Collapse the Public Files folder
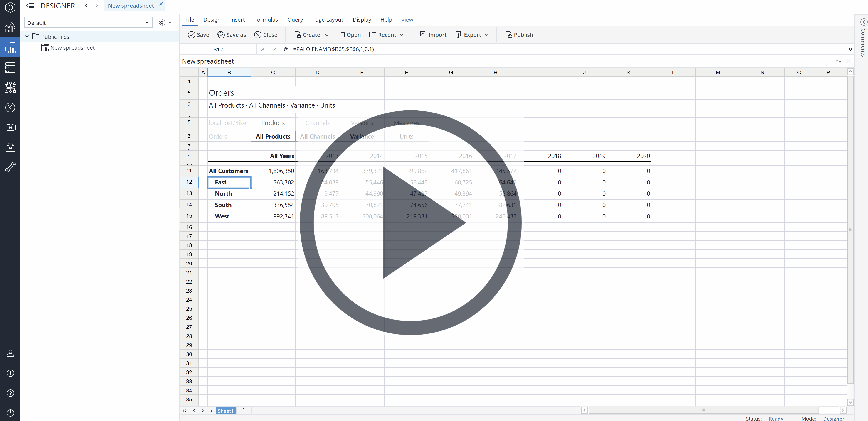The width and height of the screenshot is (868, 421). (27, 36)
